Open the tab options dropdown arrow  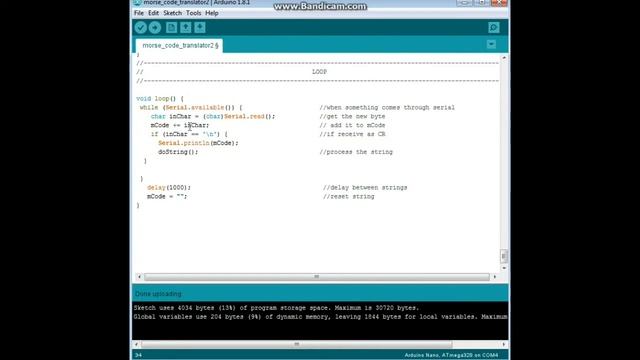click(x=491, y=44)
